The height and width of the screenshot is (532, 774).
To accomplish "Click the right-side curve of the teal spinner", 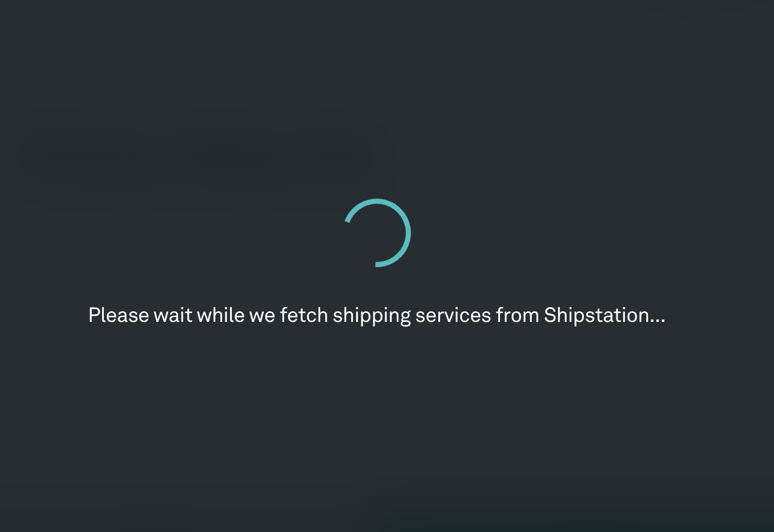I will tap(408, 233).
